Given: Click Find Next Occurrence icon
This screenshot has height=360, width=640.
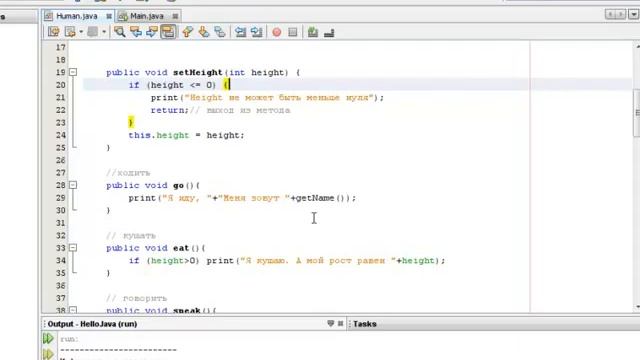Looking at the screenshot, I should pos(152,32).
